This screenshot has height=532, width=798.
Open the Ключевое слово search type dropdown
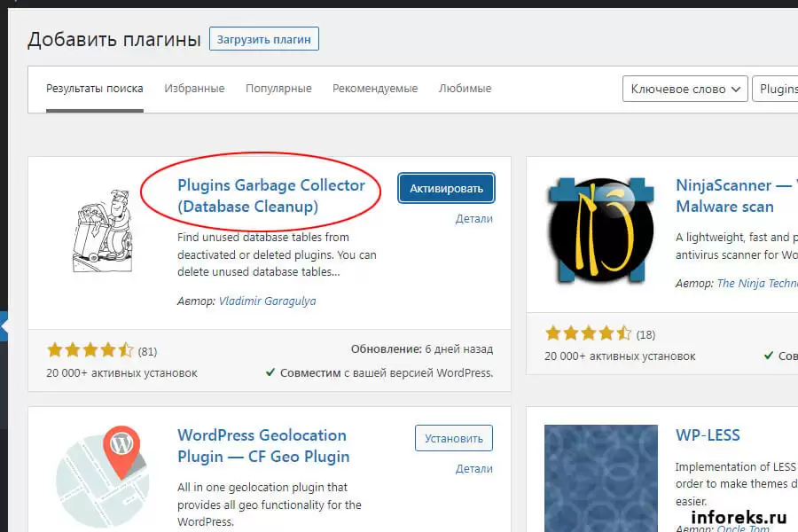[685, 89]
